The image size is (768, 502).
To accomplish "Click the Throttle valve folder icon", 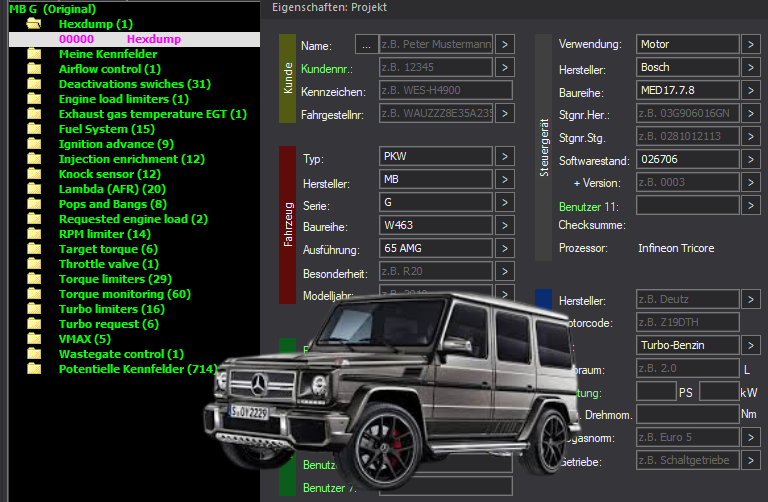I will (34, 264).
